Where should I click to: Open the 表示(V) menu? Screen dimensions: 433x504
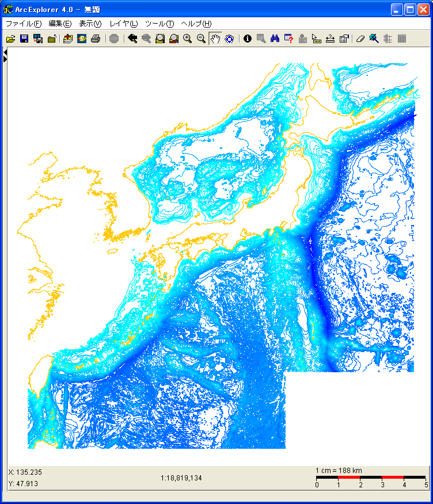90,24
